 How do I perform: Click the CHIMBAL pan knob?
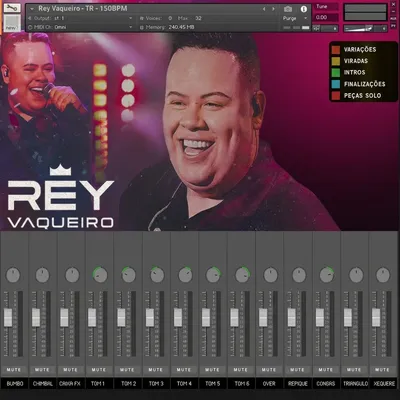[x=42, y=275]
